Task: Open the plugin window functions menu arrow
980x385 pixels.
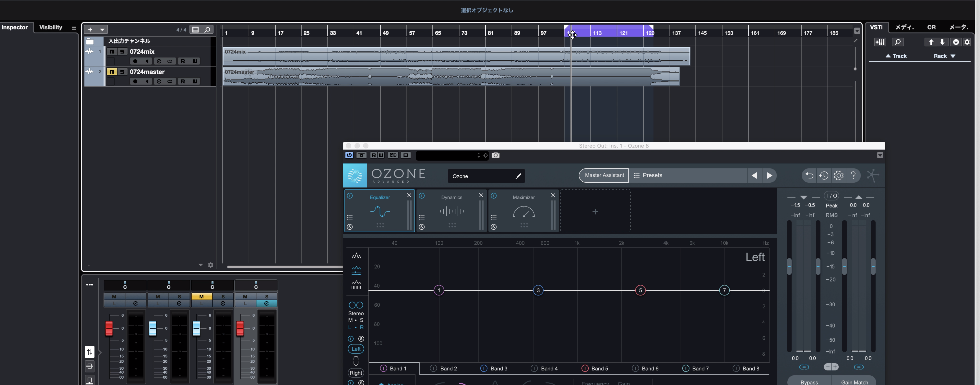Action: click(x=880, y=155)
